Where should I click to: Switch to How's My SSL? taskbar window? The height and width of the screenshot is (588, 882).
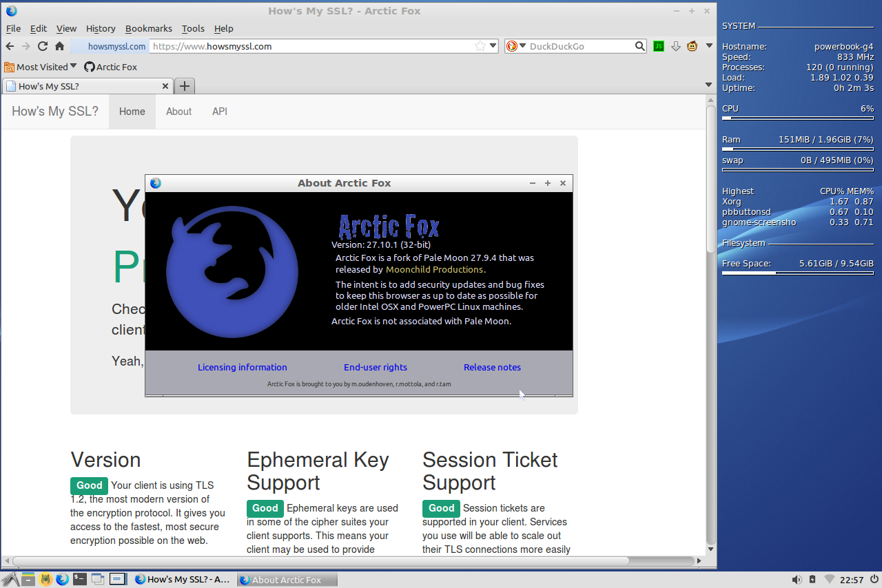pyautogui.click(x=183, y=580)
